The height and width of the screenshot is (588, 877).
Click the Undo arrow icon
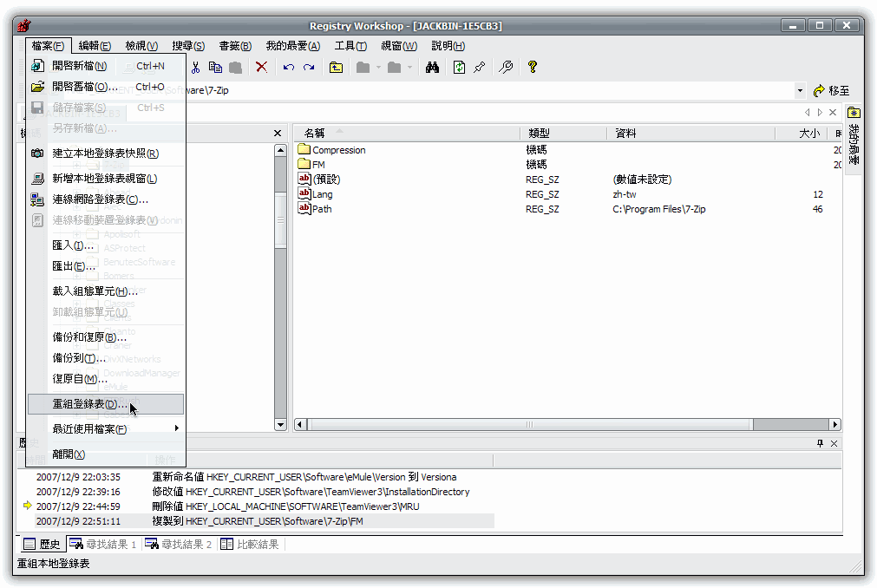pos(287,67)
